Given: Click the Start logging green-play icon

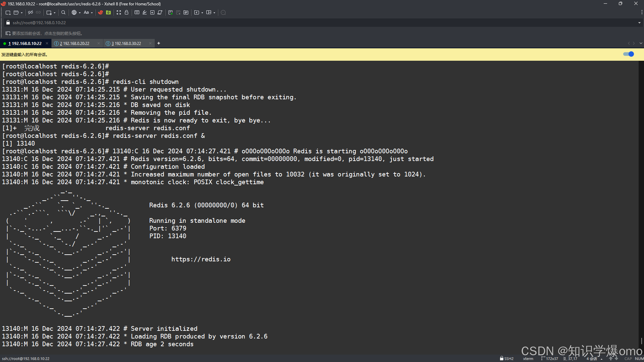Looking at the screenshot, I should (x=170, y=12).
